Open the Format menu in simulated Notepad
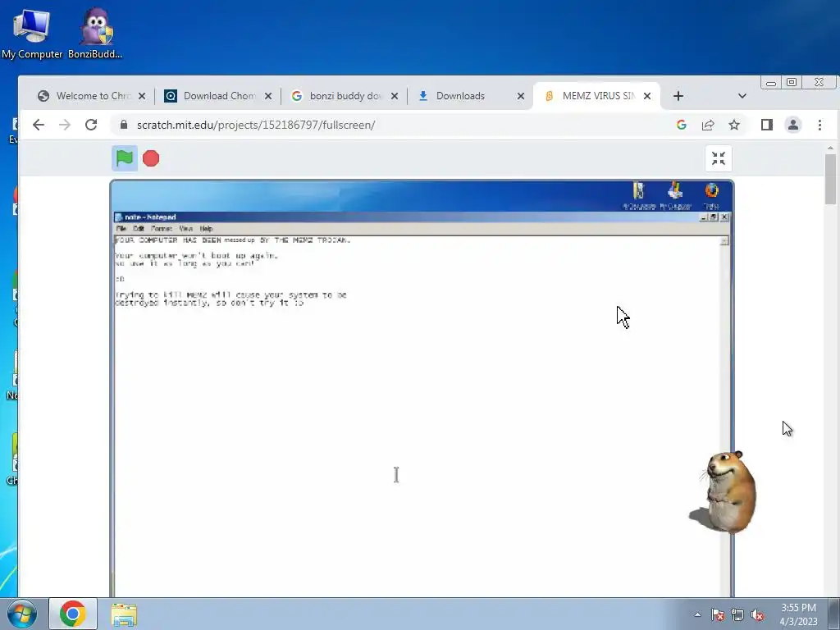 pos(162,229)
